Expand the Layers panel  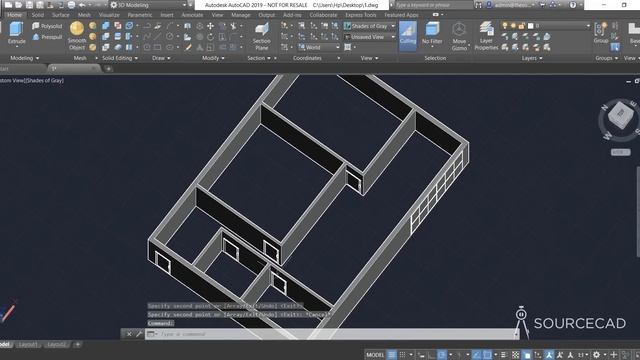tap(532, 58)
